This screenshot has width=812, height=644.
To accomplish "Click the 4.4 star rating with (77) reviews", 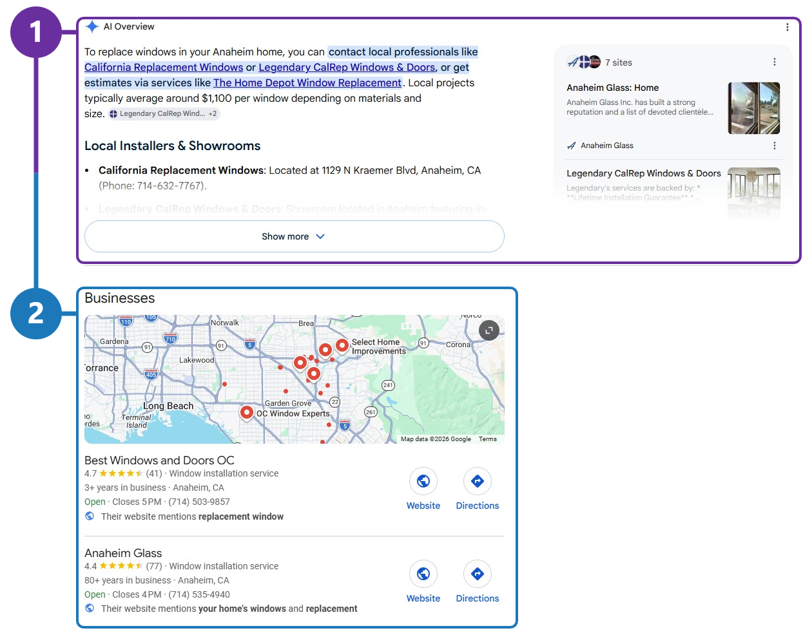I will (123, 566).
